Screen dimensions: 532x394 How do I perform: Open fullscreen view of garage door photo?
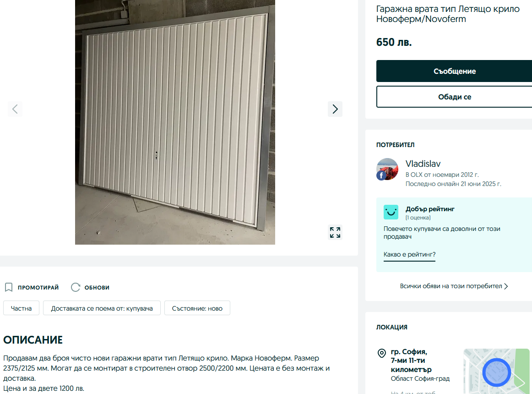click(335, 232)
